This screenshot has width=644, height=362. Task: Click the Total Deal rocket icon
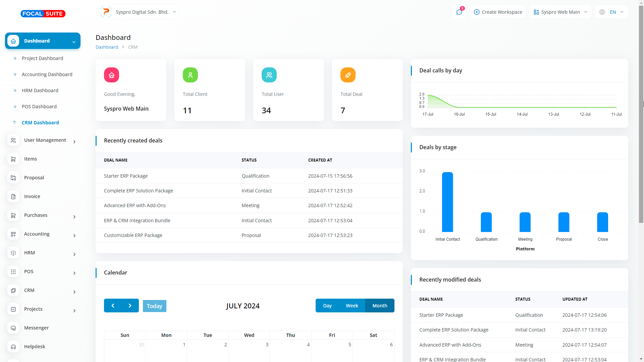[x=348, y=75]
